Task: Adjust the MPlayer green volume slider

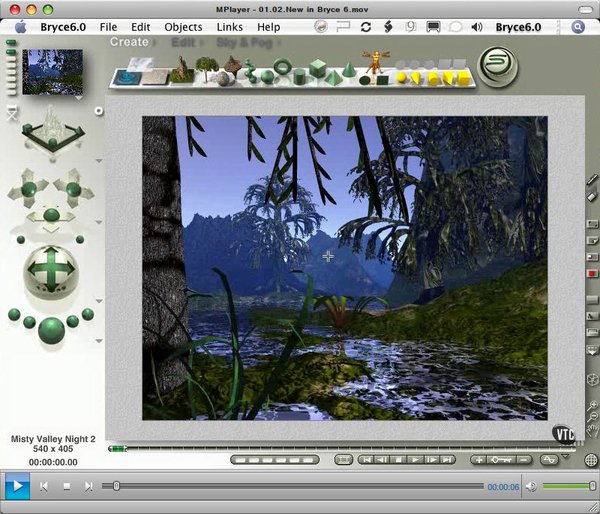Action: point(569,486)
